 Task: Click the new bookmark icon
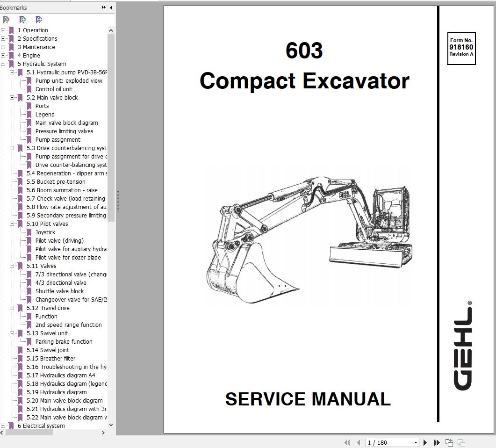coord(22,20)
